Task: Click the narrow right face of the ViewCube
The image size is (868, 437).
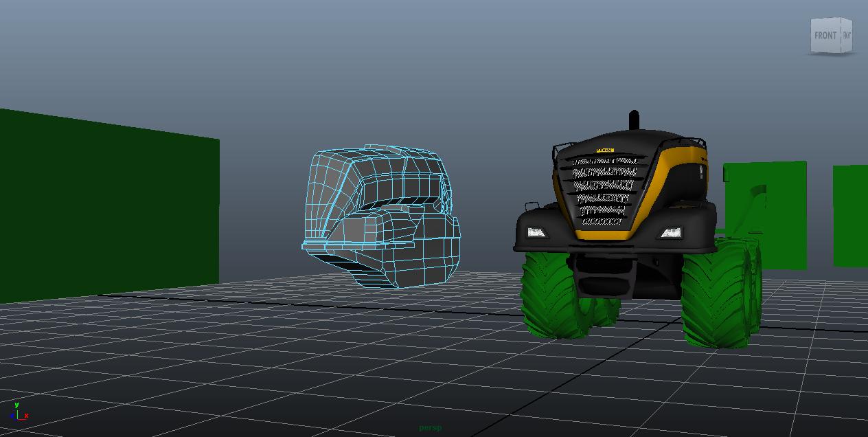Action: (x=846, y=34)
